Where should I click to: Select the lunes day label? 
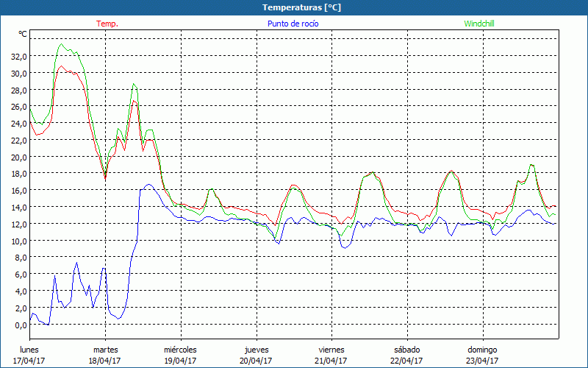(x=29, y=350)
